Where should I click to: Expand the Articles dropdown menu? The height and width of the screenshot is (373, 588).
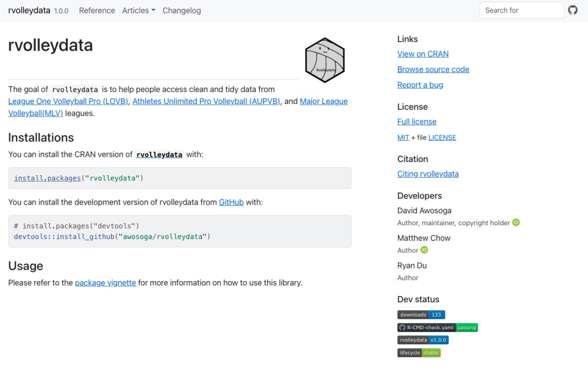pyautogui.click(x=139, y=10)
